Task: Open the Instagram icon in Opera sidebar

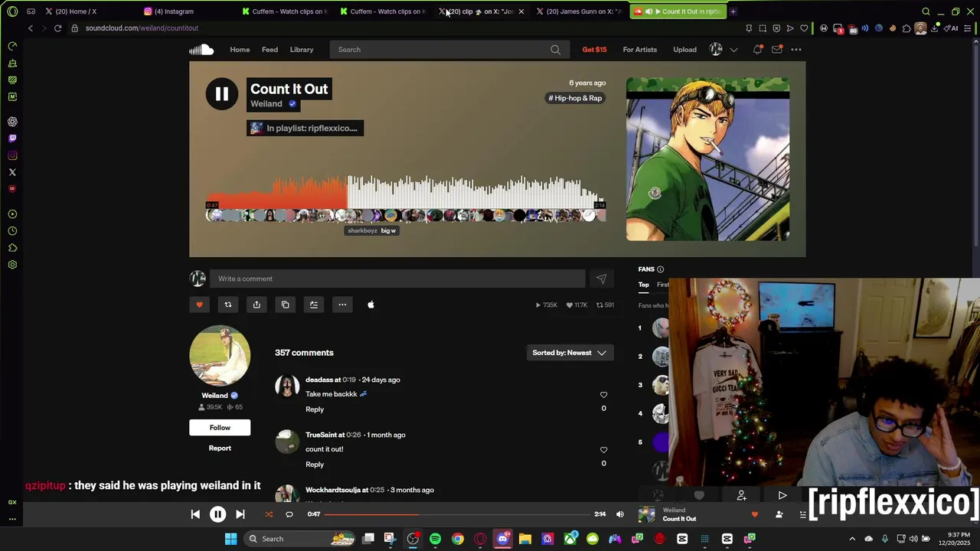Action: tap(12, 155)
